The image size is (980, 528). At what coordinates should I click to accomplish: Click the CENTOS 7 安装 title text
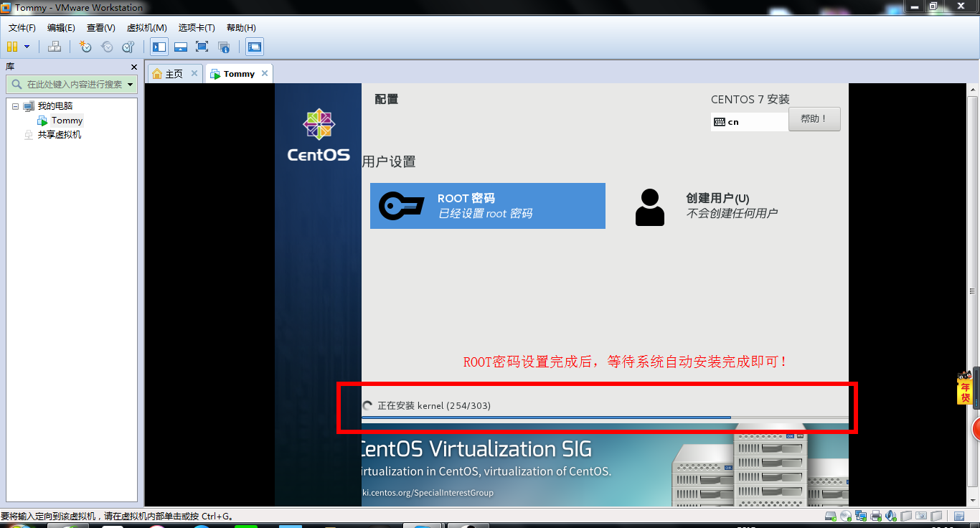750,100
